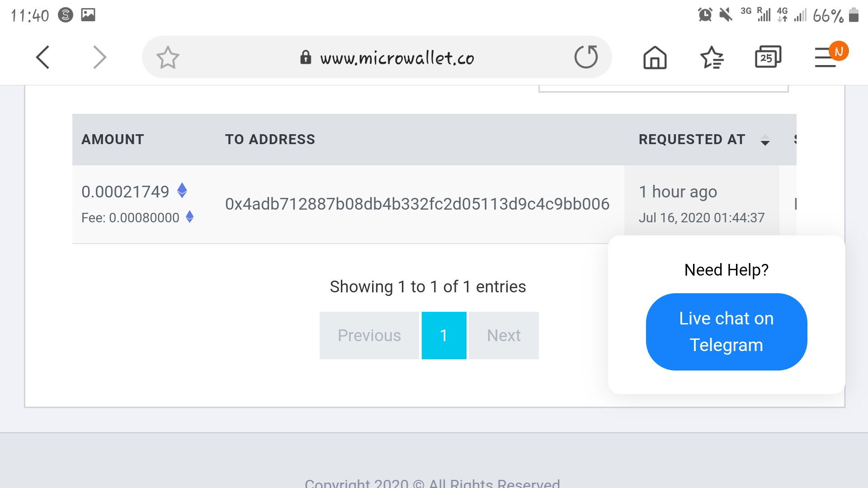Select page 1 in pagination

click(x=444, y=335)
